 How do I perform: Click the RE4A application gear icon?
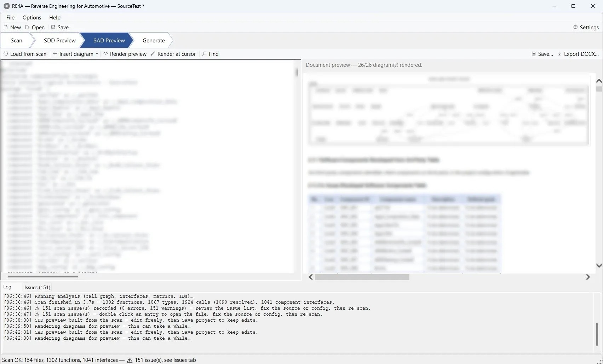[x=6, y=6]
